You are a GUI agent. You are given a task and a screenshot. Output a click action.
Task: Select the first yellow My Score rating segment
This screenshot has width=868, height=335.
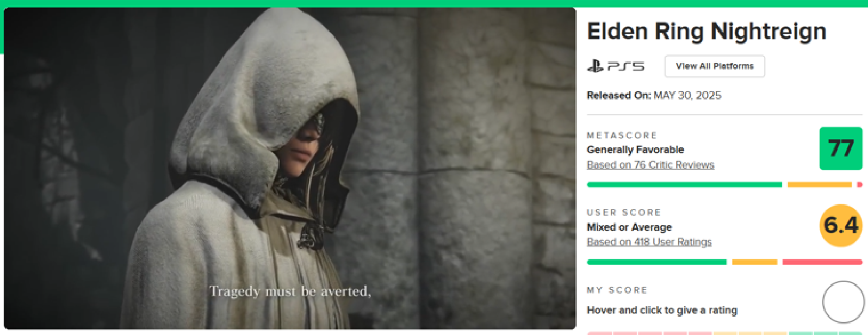(725, 333)
